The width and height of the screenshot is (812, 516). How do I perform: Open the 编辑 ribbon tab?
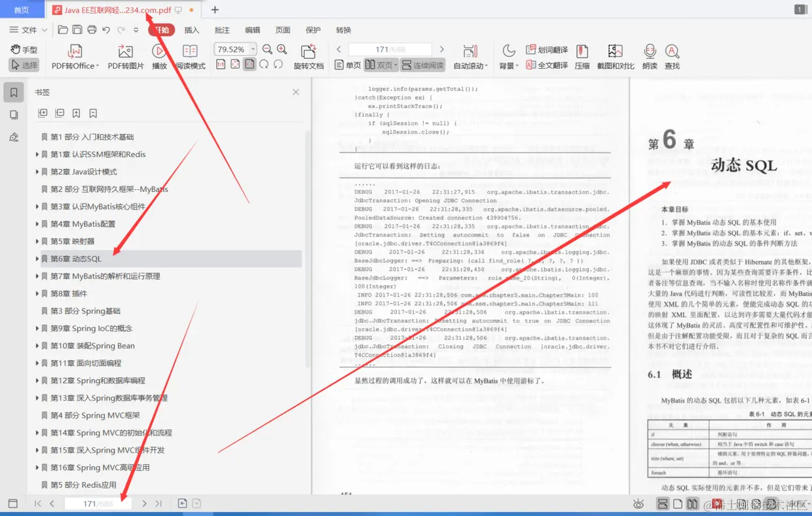[x=252, y=30]
